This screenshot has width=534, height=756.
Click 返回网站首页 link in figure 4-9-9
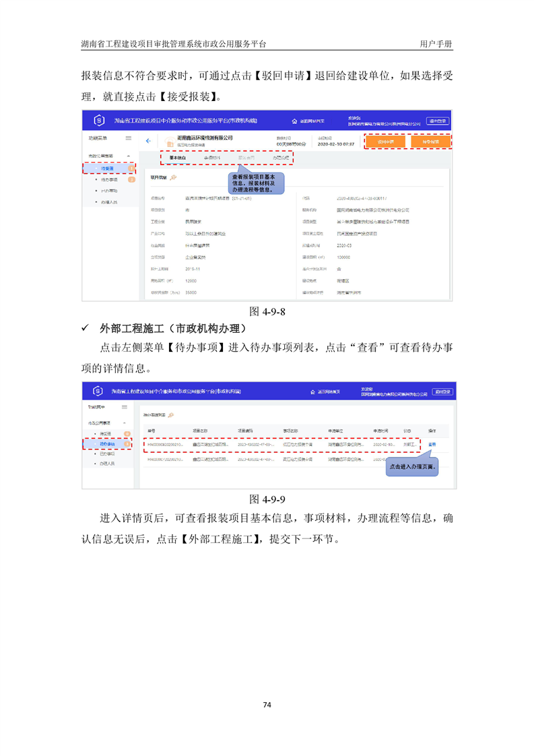329,392
